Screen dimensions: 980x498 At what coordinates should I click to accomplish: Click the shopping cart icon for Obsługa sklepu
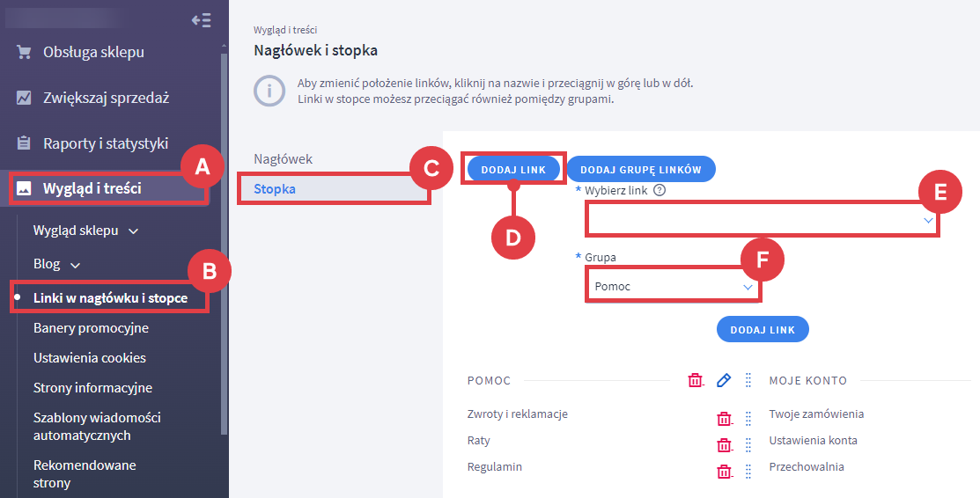point(25,52)
